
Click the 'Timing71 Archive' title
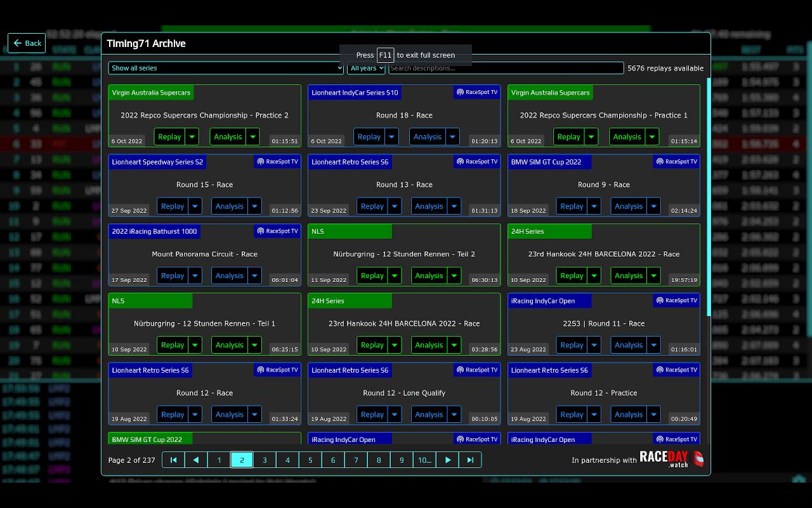[x=146, y=44]
